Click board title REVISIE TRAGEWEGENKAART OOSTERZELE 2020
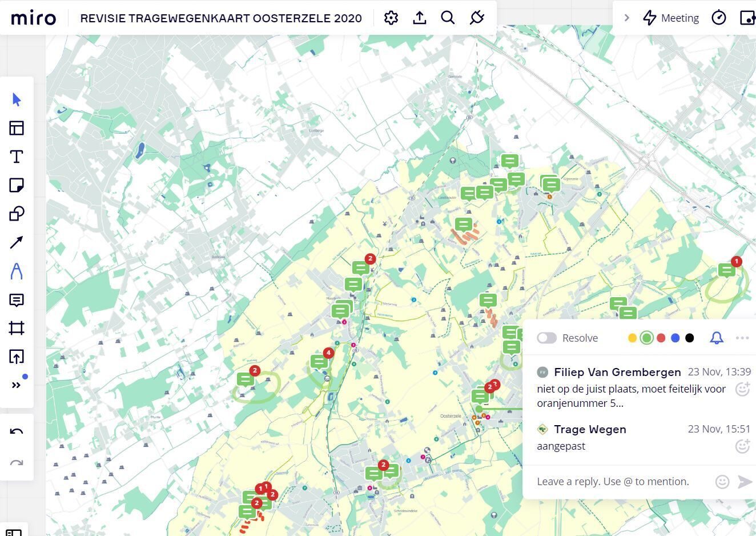The width and height of the screenshot is (756, 536). pos(221,18)
